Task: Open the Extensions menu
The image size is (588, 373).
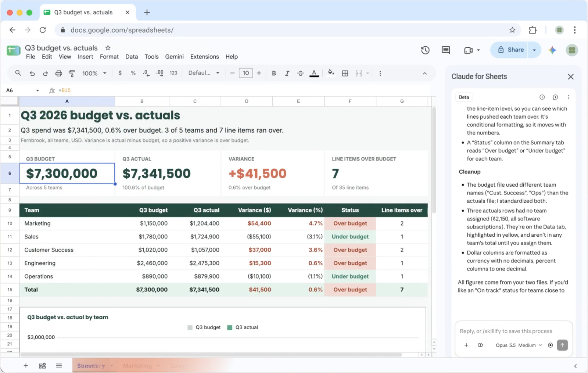Action: tap(204, 57)
